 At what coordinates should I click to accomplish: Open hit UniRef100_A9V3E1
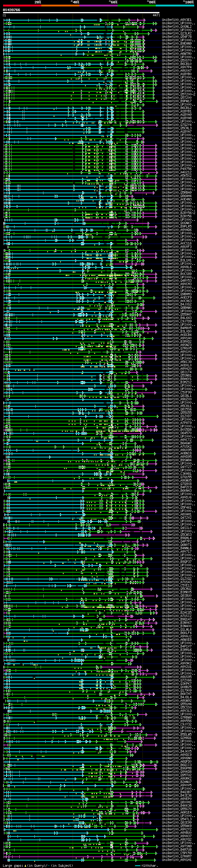point(177,20)
